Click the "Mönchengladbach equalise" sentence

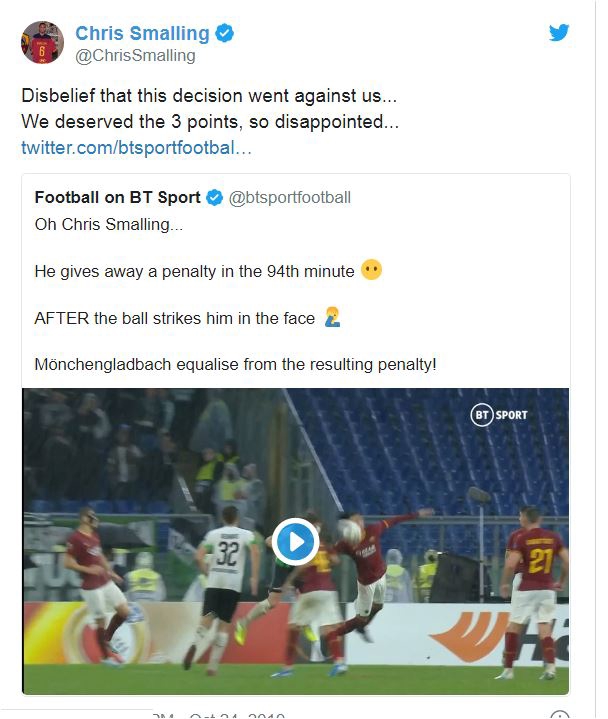click(x=235, y=365)
